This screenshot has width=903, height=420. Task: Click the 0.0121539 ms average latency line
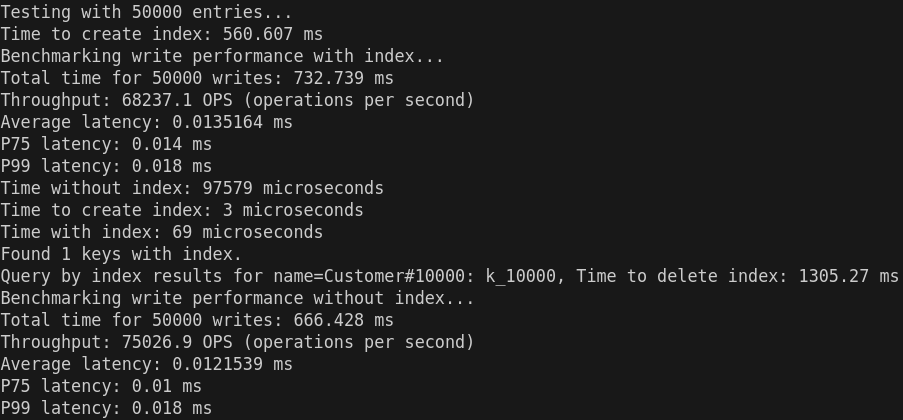click(x=146, y=364)
